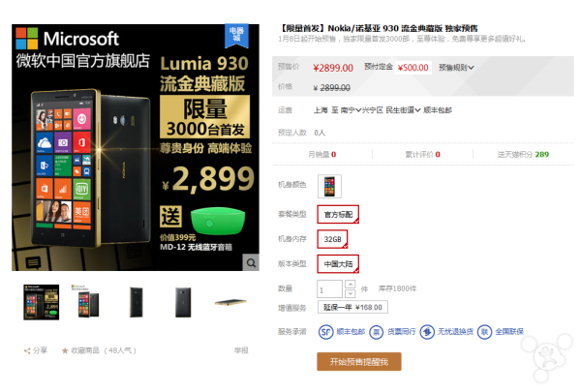Click the SF Express shipping service icon
Screen dimensions: 581x392
pos(325,332)
